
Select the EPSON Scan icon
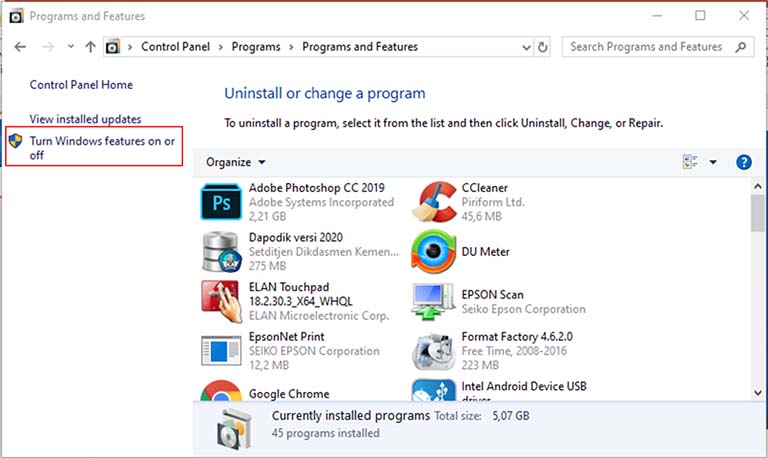(433, 301)
